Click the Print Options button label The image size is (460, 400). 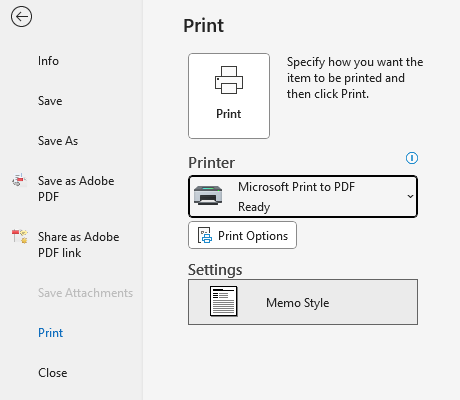253,236
